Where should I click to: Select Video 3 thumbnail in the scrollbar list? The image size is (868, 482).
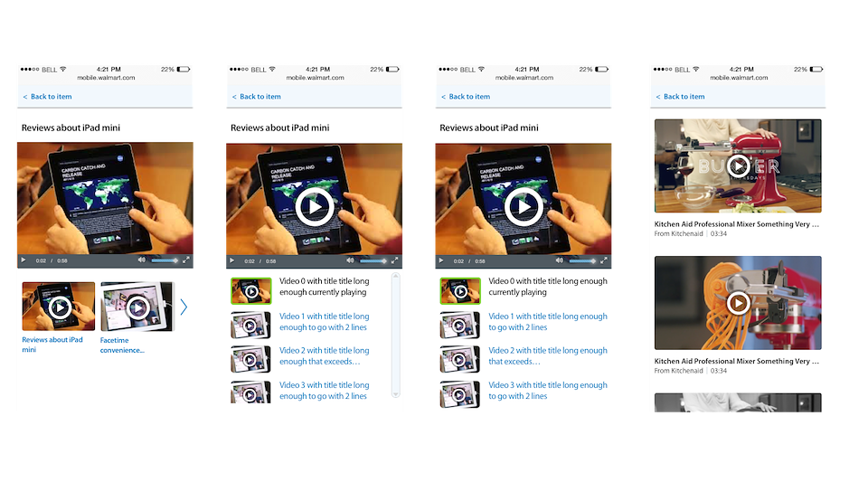point(250,392)
